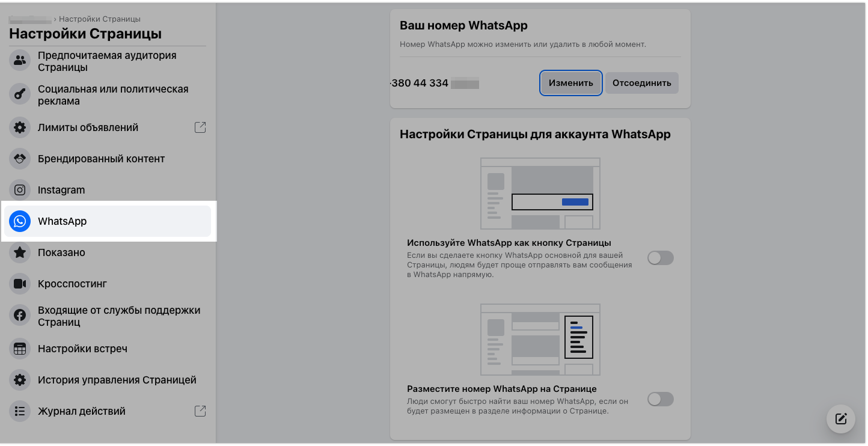Open Предпочитаемая аудитория Страницы settings
This screenshot has width=868, height=446.
coord(107,61)
